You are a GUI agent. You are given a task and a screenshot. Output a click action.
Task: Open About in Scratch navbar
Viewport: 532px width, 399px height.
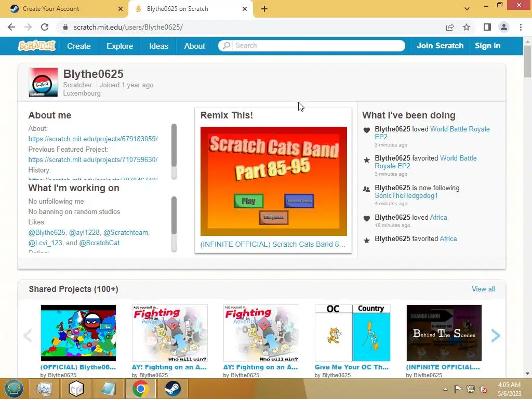tap(194, 46)
